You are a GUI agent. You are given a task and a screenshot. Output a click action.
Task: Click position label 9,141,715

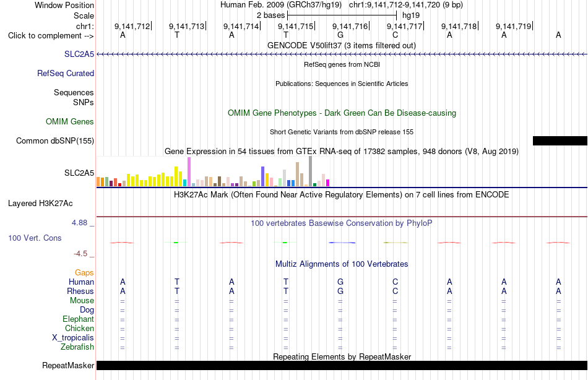[x=295, y=26]
